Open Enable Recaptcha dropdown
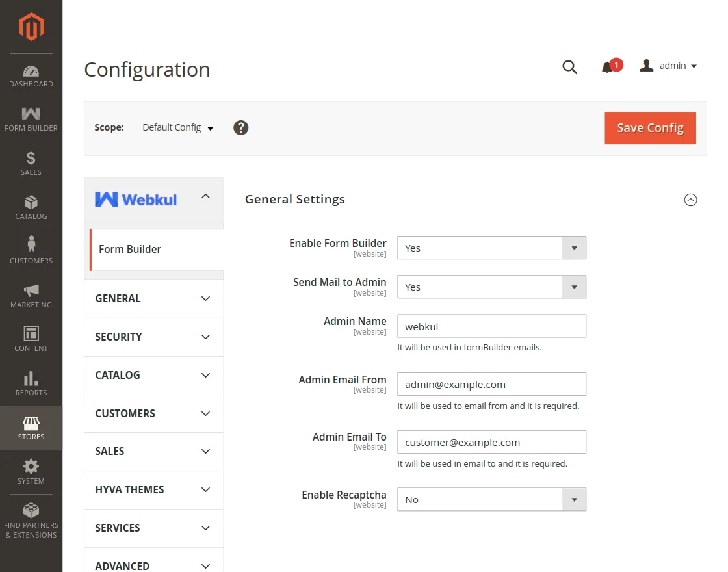Screen dimensions: 728x572 coord(491,500)
